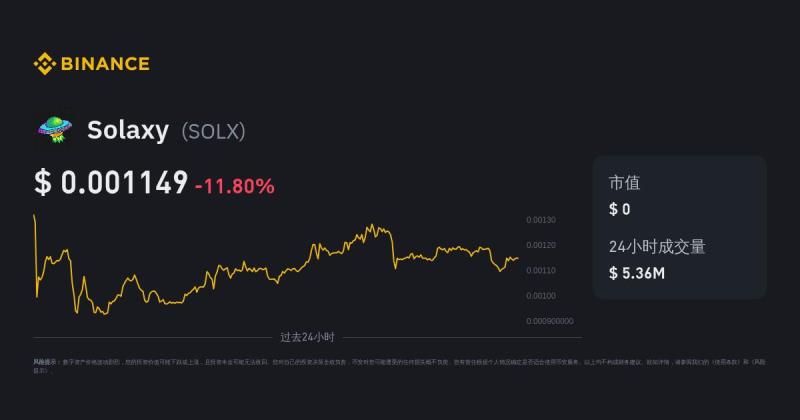Click the $ 0 market cap value
Viewport: 800px width, 420px height.
pos(619,209)
